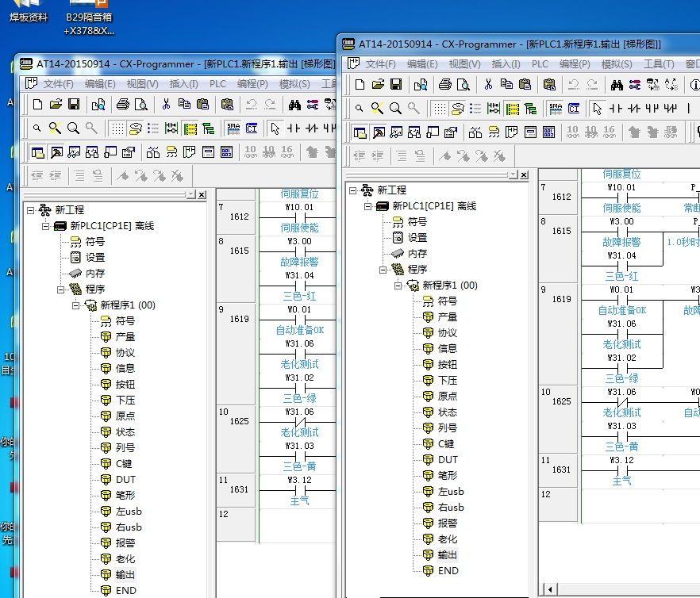
Task: Click SMA mnemonics view icon in right window
Action: (556, 109)
